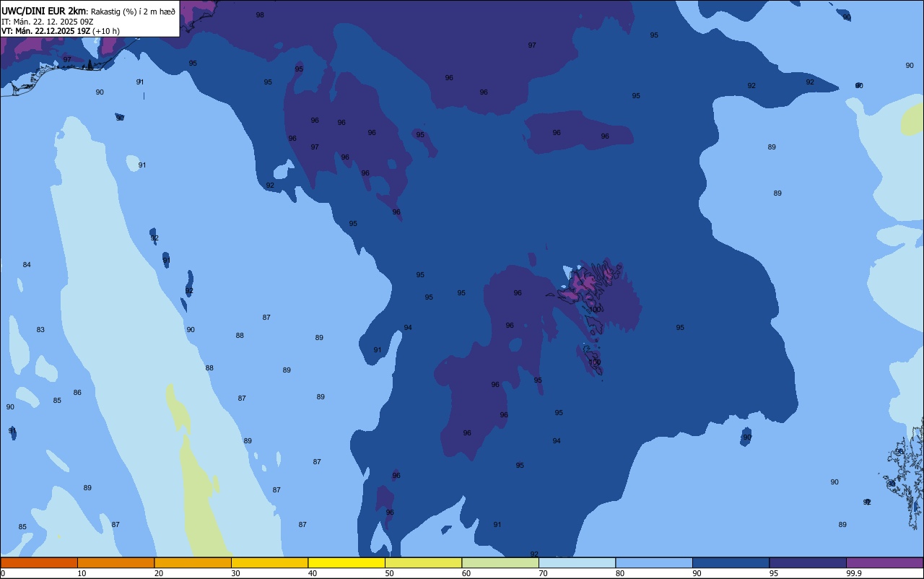
Task: Click the 40–50 bright yellow legend swatch
Action: (346, 562)
